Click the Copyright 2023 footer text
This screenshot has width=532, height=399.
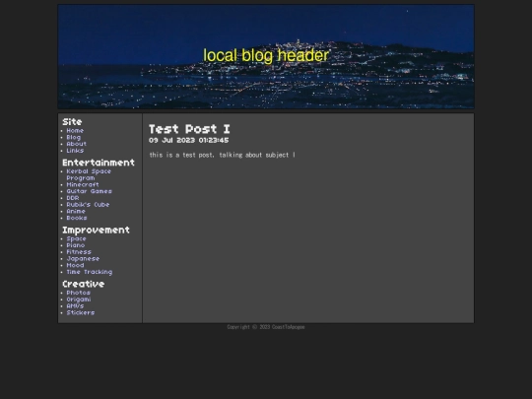tap(266, 327)
